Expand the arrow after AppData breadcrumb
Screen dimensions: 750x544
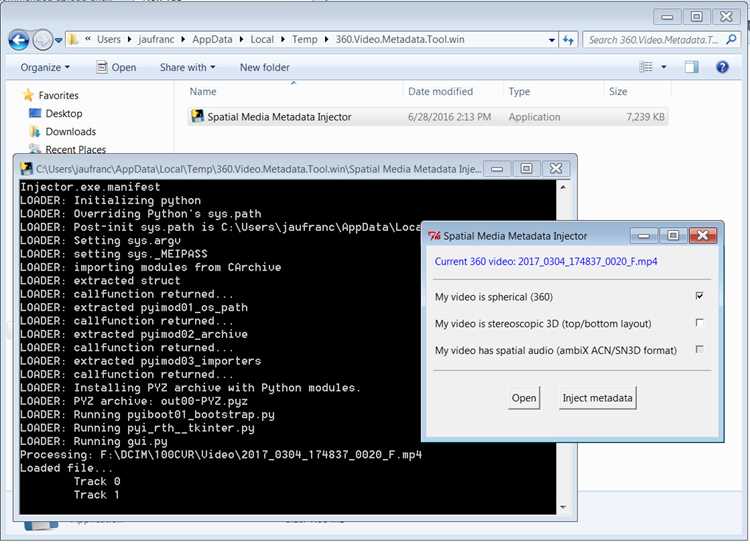pos(241,39)
